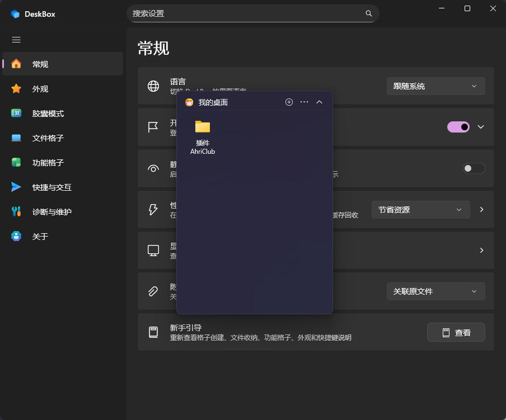Turn off the pink startup toggle
The image size is (506, 420).
coord(458,127)
